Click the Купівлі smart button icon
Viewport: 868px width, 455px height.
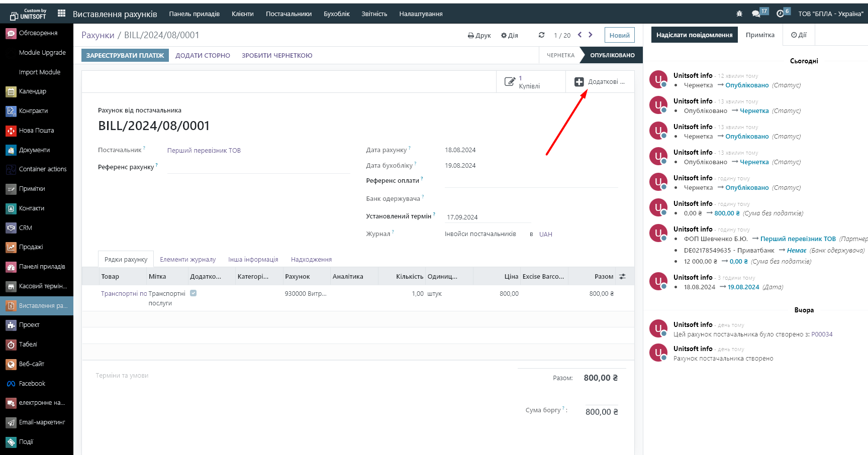pos(510,82)
